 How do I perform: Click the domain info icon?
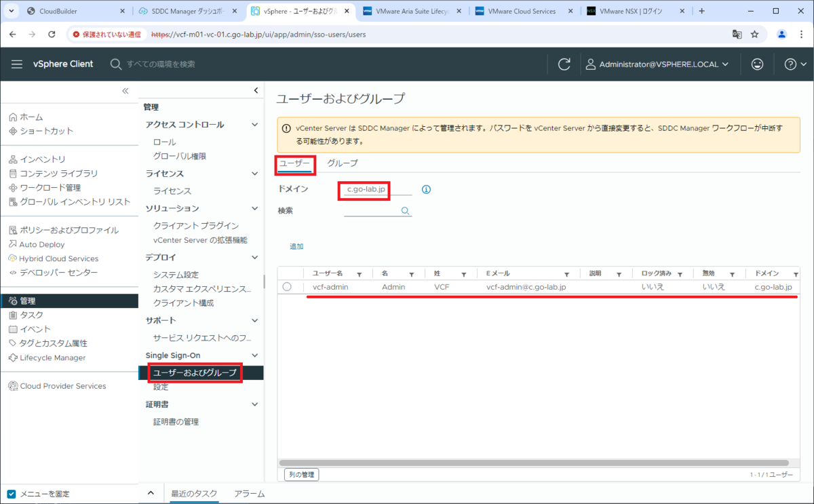pyautogui.click(x=426, y=189)
